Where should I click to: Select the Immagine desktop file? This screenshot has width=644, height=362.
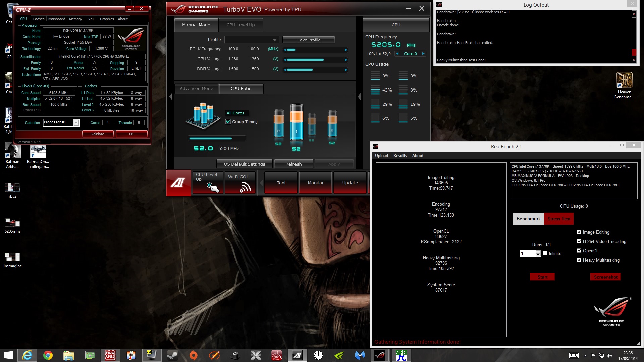[x=12, y=260]
